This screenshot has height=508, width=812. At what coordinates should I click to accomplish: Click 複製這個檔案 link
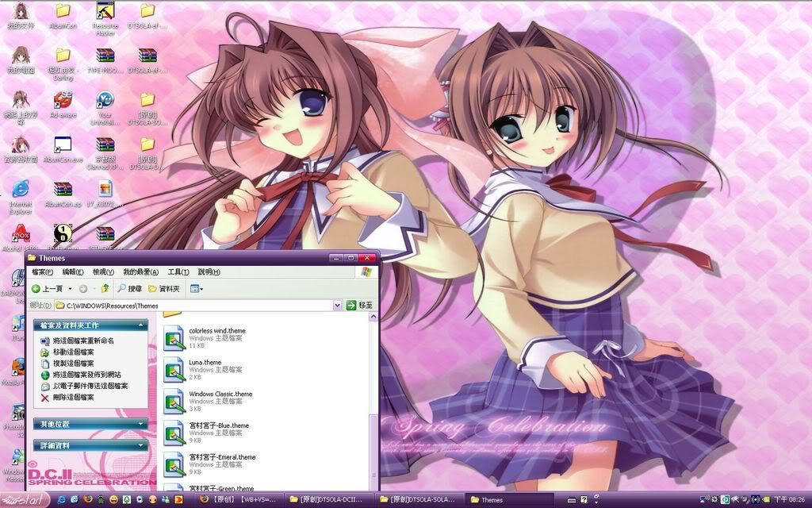pos(74,364)
